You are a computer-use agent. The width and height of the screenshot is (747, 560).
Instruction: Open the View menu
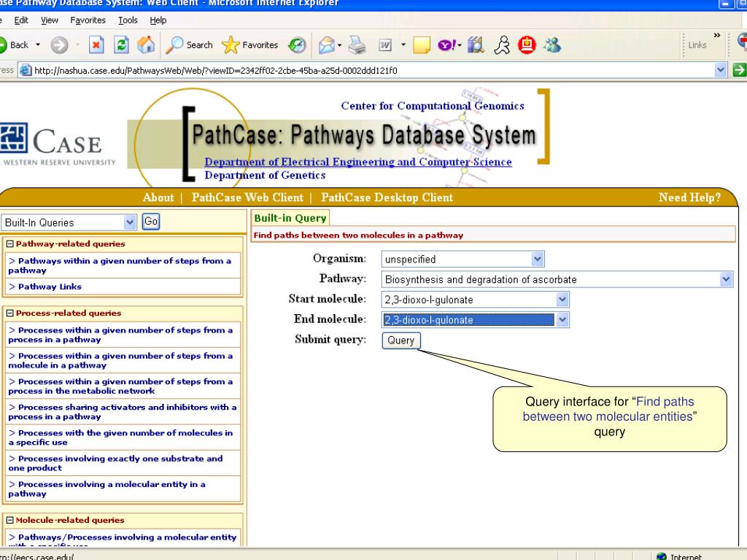pyautogui.click(x=49, y=20)
